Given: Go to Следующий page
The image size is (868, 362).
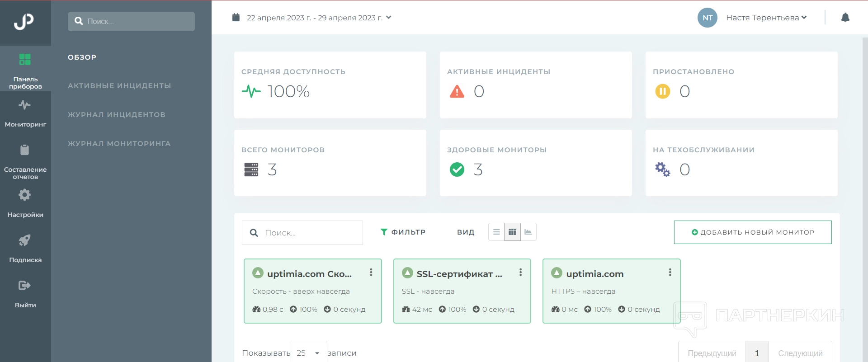Looking at the screenshot, I should pyautogui.click(x=800, y=353).
